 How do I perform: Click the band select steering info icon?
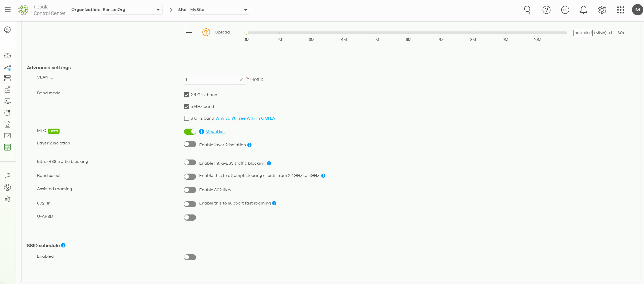pos(323,176)
